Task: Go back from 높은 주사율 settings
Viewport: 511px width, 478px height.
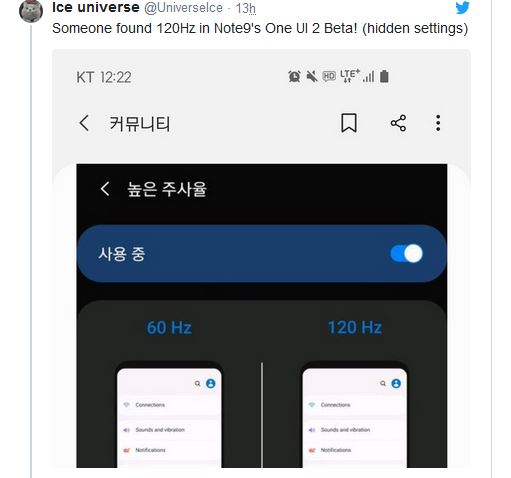Action: (105, 189)
